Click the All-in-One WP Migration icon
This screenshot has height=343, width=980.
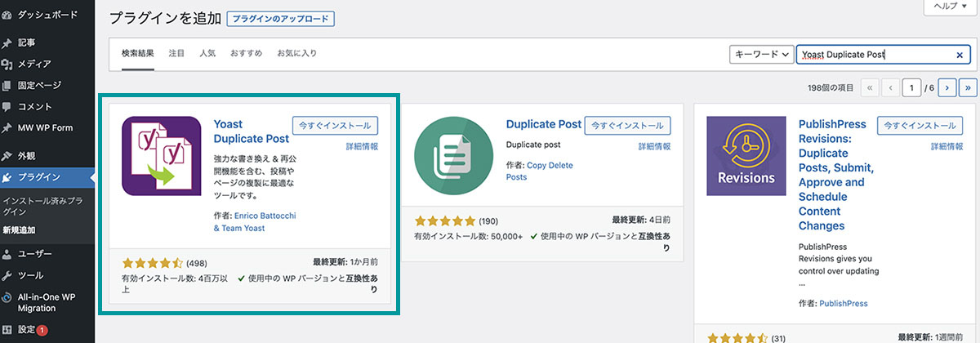point(7,297)
